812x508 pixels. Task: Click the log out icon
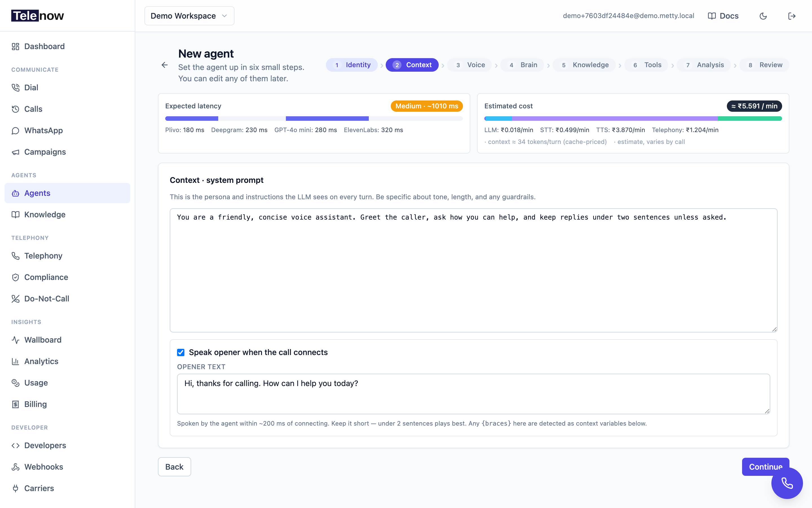point(792,16)
